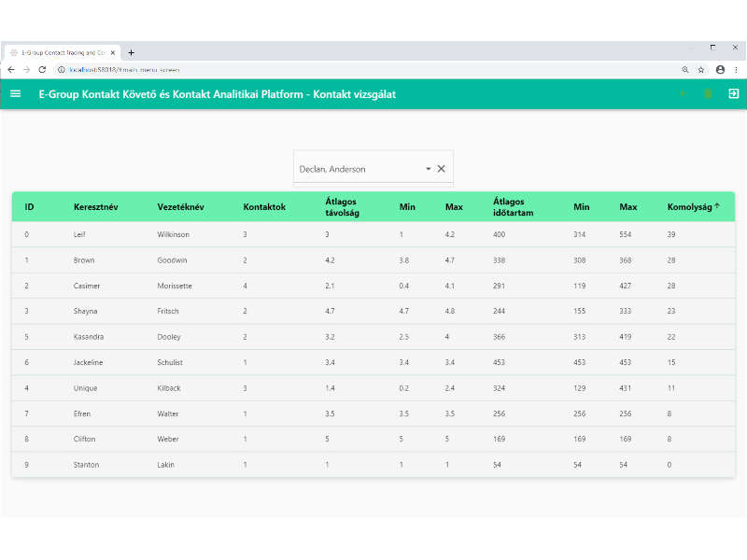Click the surname Walter
Screen dimensions: 747x560
168,413
